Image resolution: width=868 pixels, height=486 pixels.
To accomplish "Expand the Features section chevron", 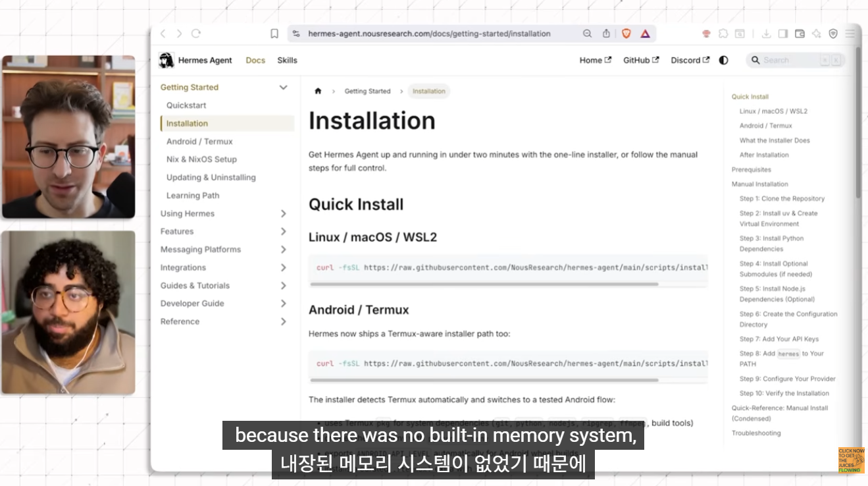I will (284, 232).
